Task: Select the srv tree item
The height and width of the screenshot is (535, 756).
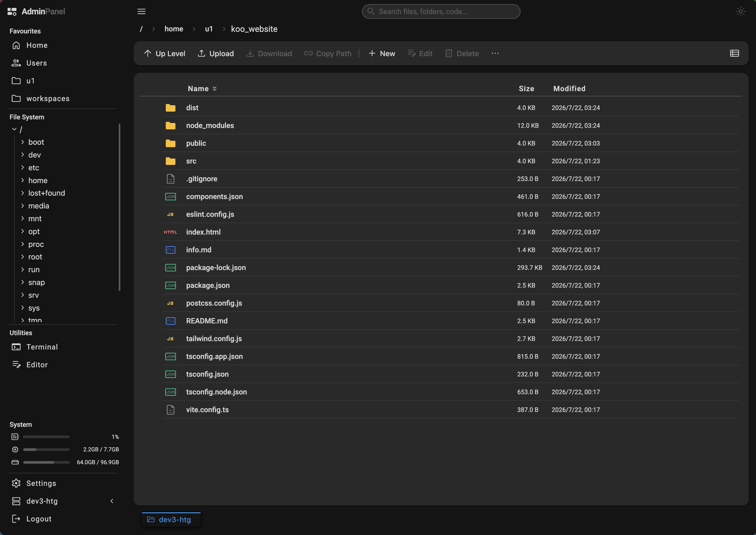Action: coord(34,295)
